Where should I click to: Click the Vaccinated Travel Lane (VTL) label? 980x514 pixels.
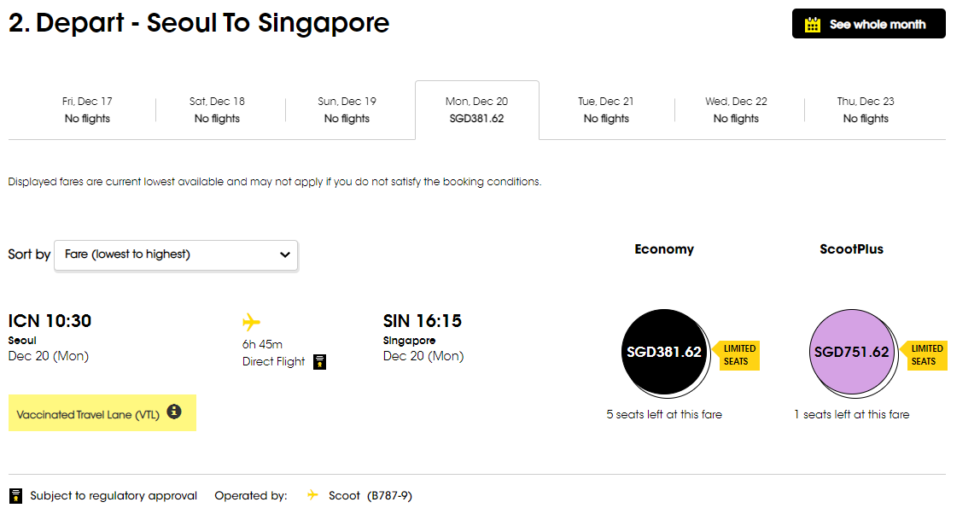point(88,415)
